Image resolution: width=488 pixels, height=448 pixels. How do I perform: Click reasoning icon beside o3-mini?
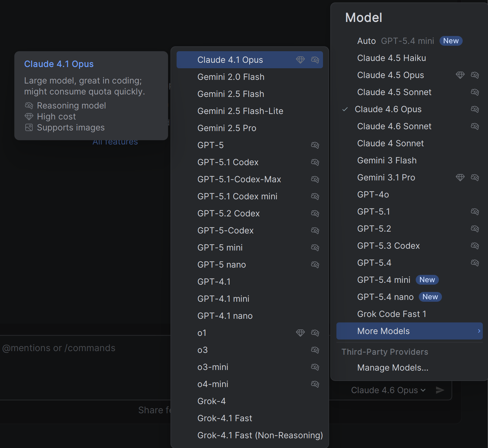(x=315, y=367)
